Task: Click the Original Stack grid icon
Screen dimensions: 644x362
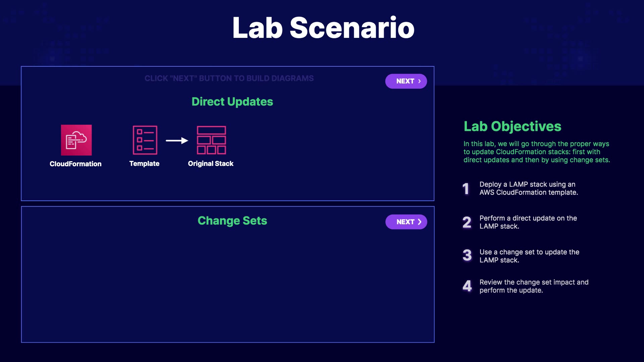Action: pos(211,140)
